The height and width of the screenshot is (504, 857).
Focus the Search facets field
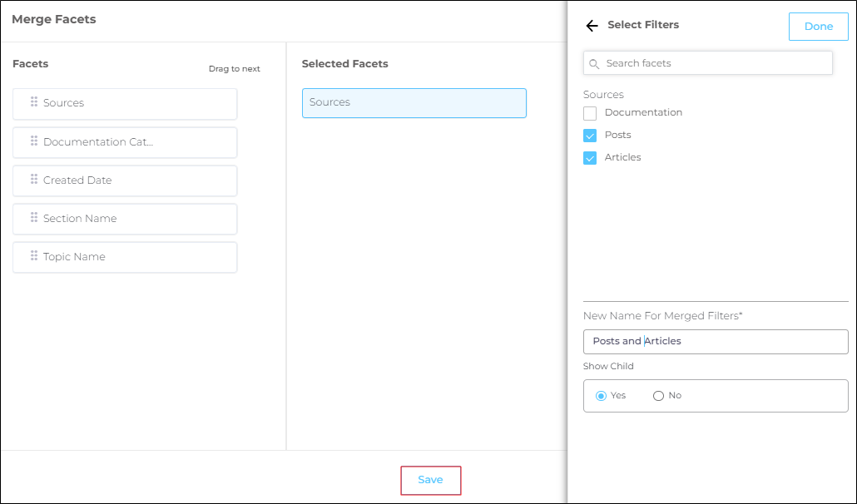tap(716, 63)
